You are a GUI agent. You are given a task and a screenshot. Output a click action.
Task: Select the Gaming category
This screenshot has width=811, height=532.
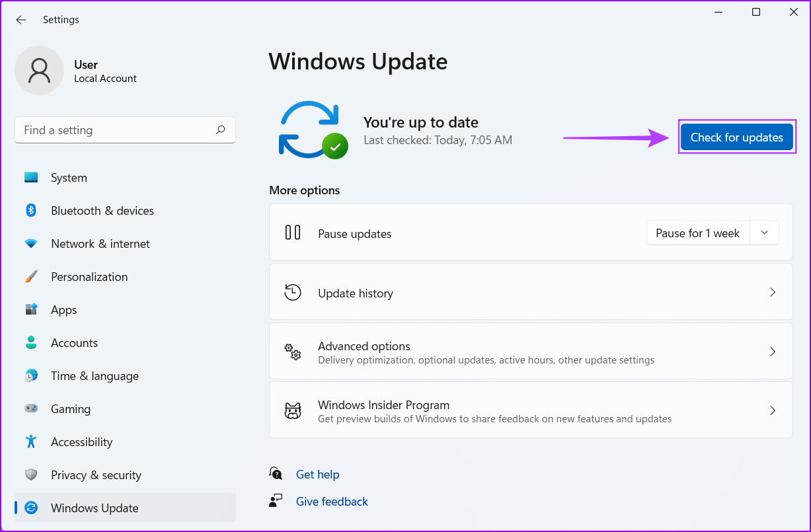coord(125,409)
